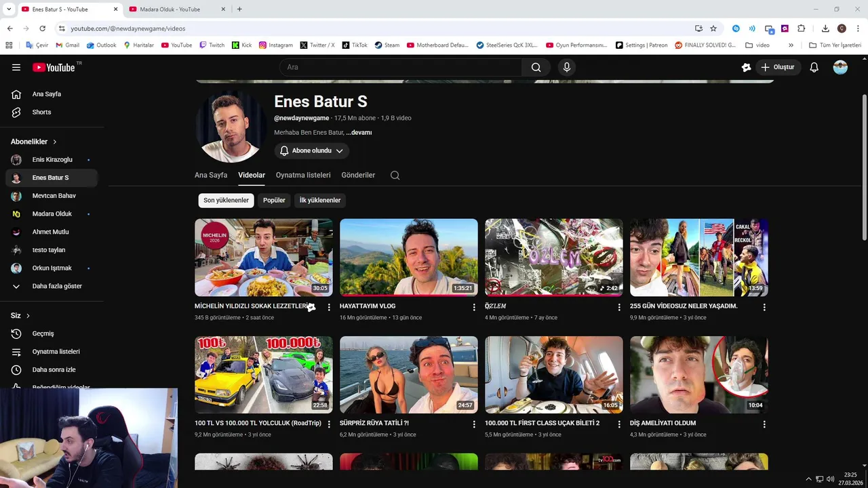Viewport: 868px width, 488px height.
Task: Click the page vertical scrollbar
Action: click(x=864, y=167)
